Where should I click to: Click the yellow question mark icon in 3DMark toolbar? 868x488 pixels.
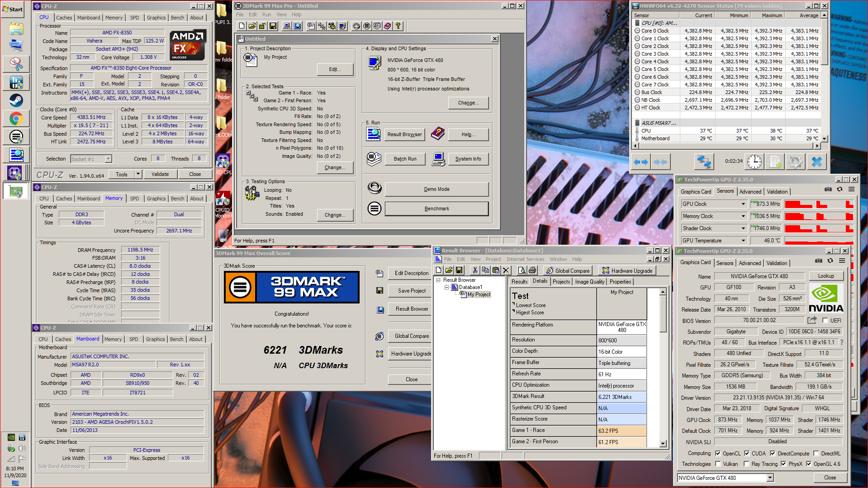398,26
